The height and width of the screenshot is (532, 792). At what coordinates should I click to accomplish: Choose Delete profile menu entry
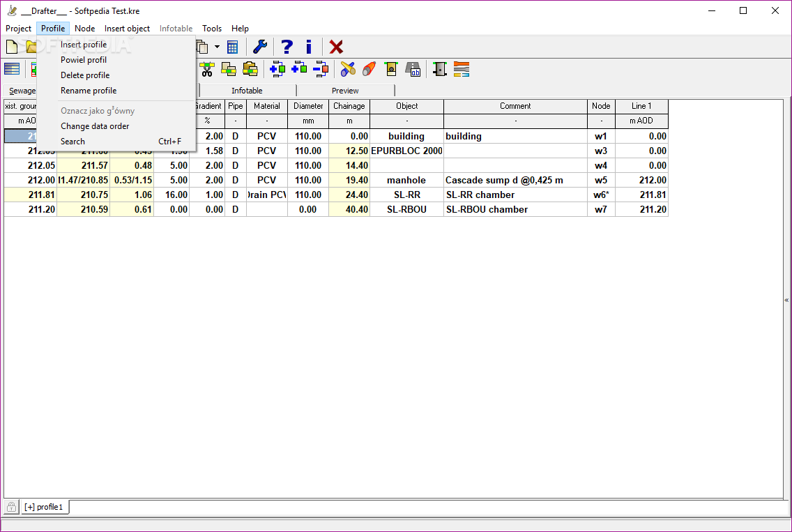tap(116, 75)
